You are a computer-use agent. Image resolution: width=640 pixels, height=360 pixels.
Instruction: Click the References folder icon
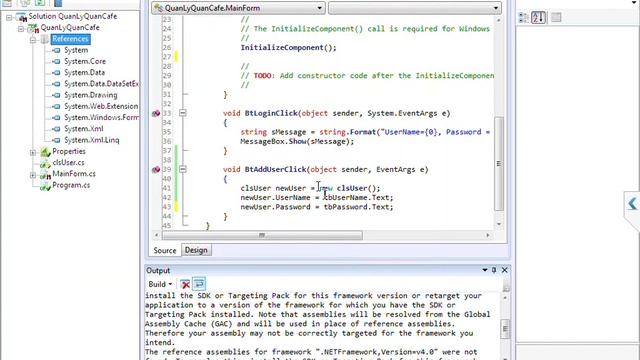[x=44, y=40]
